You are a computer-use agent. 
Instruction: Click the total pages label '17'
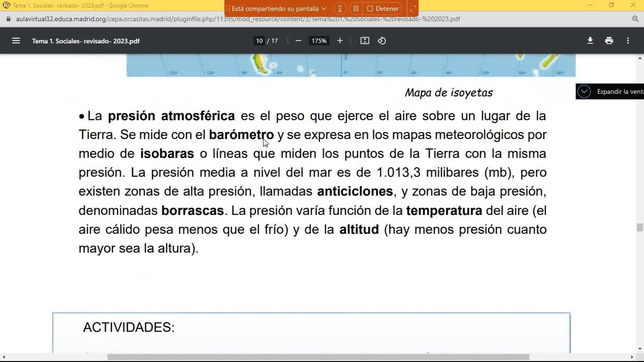(x=275, y=41)
